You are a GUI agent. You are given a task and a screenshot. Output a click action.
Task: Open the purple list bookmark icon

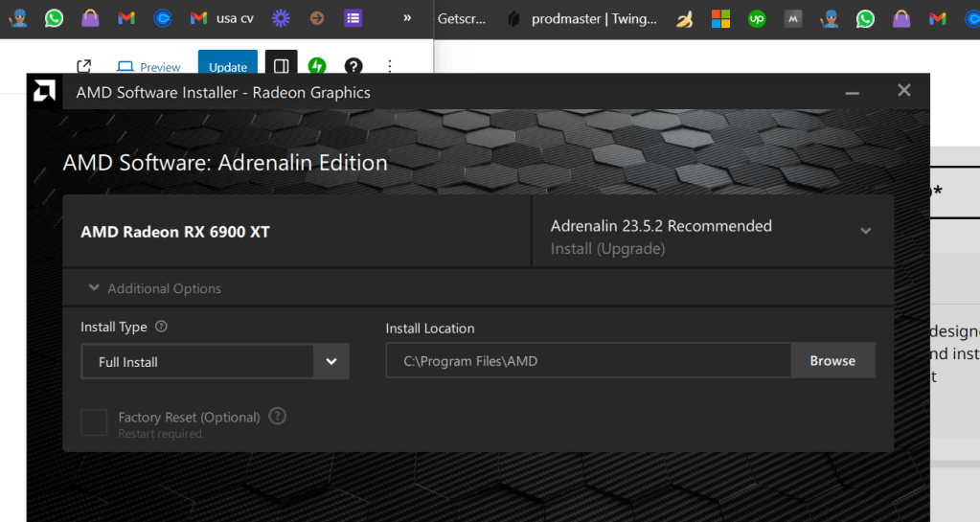coord(353,18)
